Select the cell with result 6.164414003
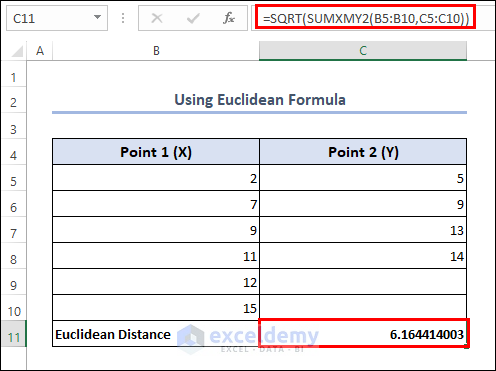The image size is (496, 371). click(363, 334)
